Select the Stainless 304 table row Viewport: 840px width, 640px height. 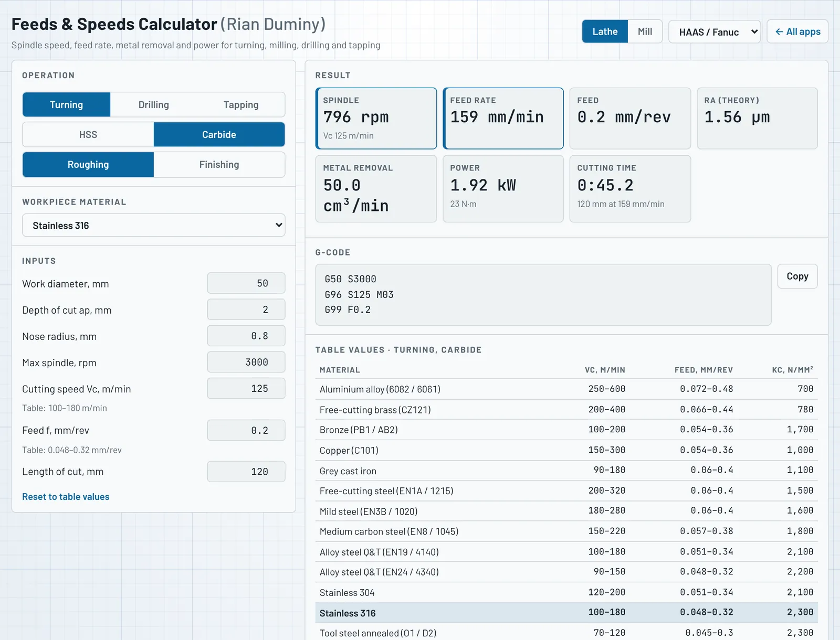coord(566,592)
